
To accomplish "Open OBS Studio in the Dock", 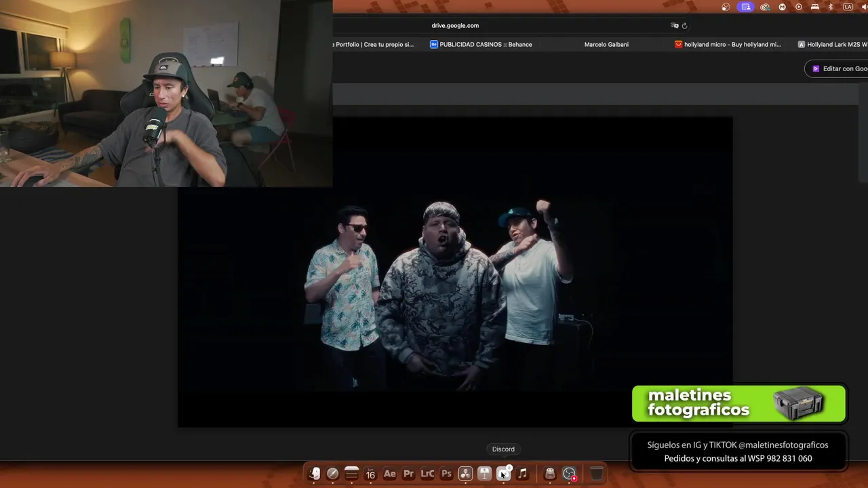I will 569,474.
